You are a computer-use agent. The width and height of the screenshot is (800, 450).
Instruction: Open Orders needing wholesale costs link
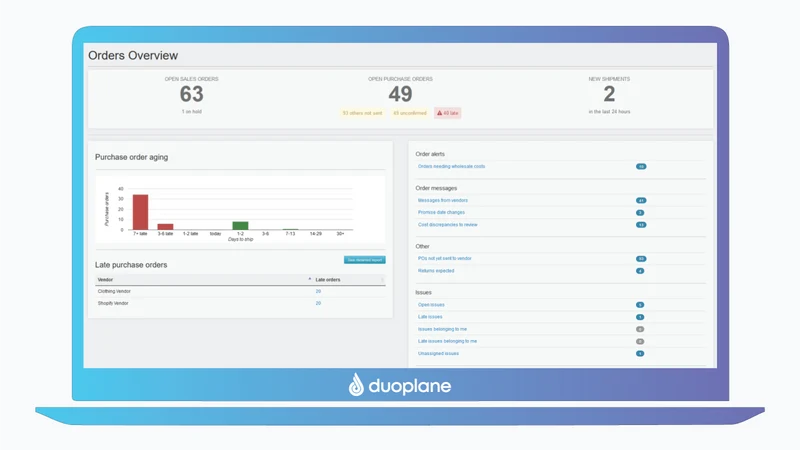click(452, 166)
